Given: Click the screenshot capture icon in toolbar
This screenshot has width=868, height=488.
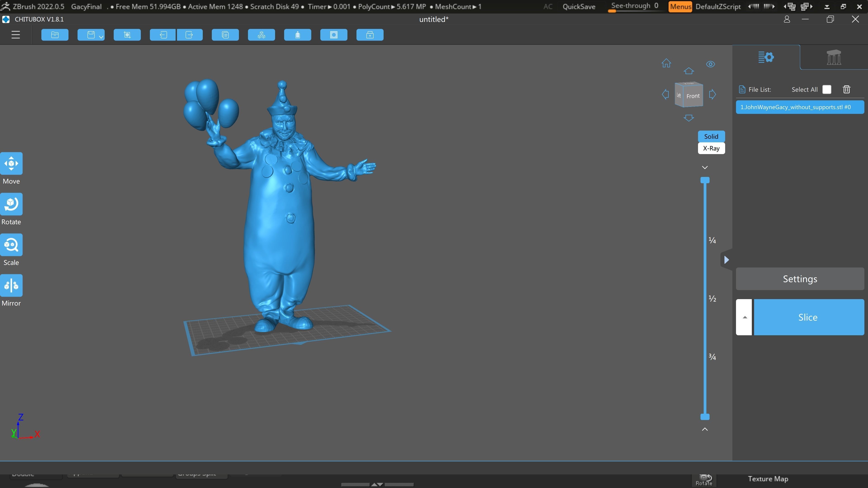Looking at the screenshot, I should pyautogui.click(x=127, y=35).
